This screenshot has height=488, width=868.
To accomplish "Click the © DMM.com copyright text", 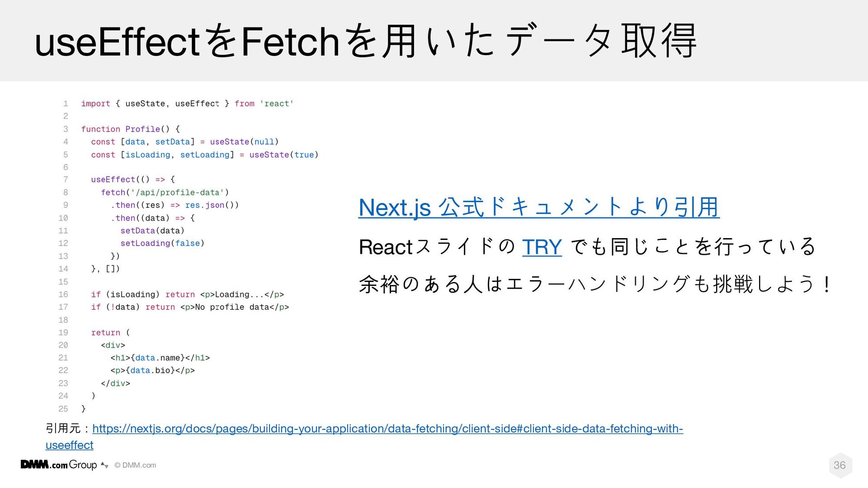I will click(135, 465).
